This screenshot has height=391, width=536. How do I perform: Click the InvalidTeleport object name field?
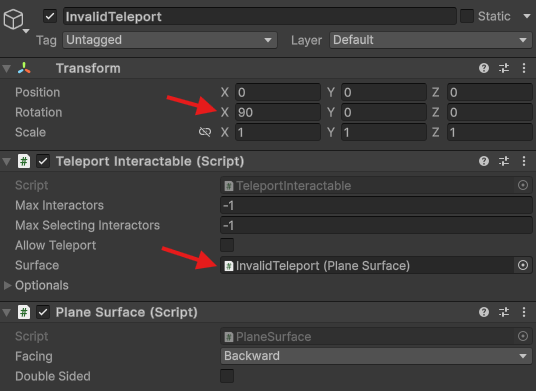tap(260, 16)
